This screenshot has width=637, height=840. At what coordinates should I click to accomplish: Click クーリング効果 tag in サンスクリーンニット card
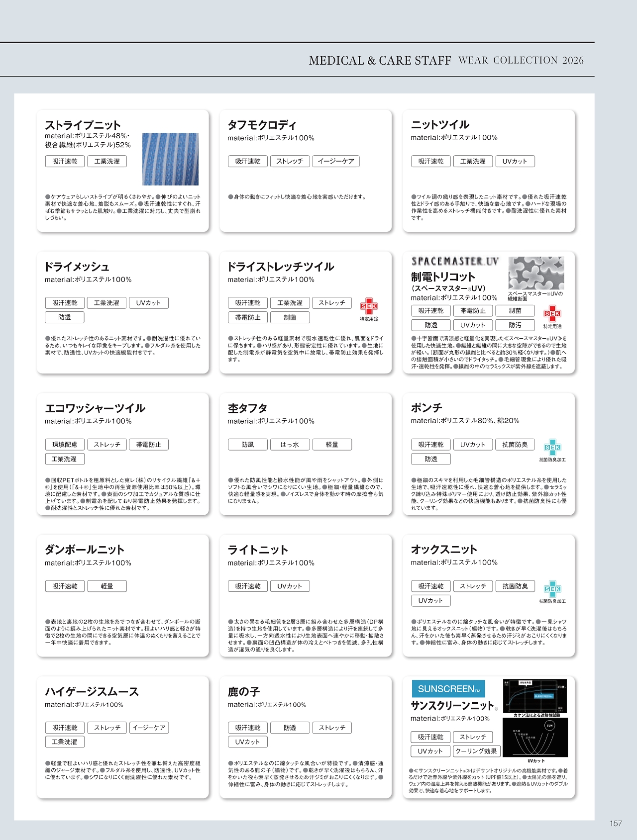(x=476, y=751)
